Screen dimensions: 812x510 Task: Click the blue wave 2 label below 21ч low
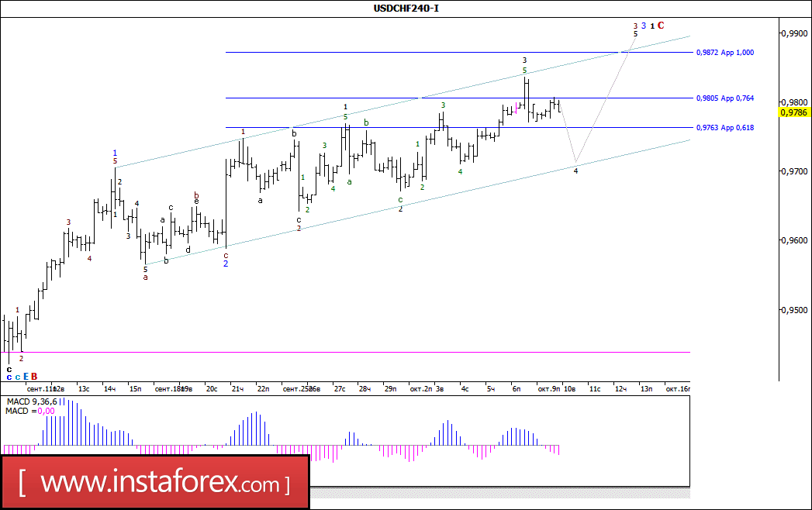pos(226,264)
